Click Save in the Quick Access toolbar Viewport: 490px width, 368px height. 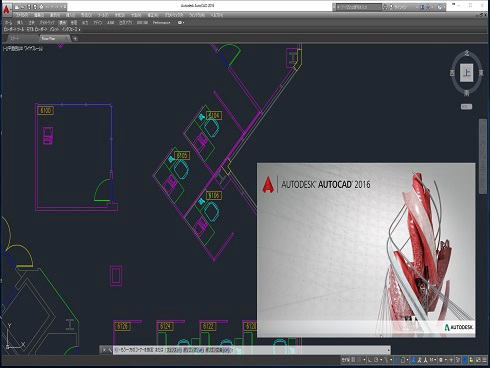tap(29, 7)
